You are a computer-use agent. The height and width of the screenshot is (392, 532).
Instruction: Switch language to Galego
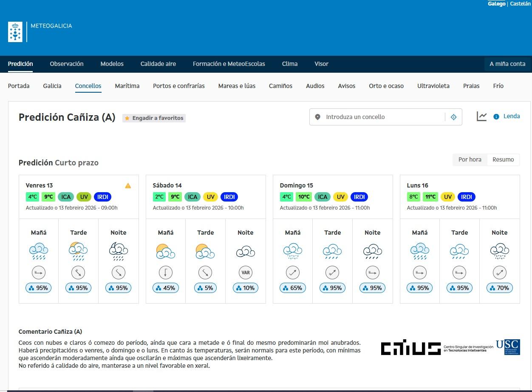tap(497, 4)
